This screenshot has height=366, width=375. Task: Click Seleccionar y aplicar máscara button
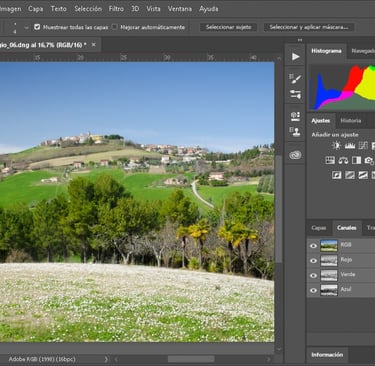click(x=309, y=27)
